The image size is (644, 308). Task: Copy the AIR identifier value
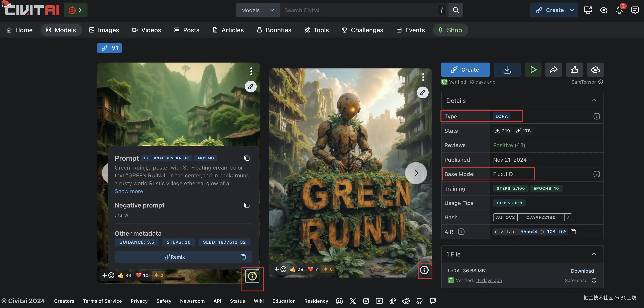(x=574, y=232)
